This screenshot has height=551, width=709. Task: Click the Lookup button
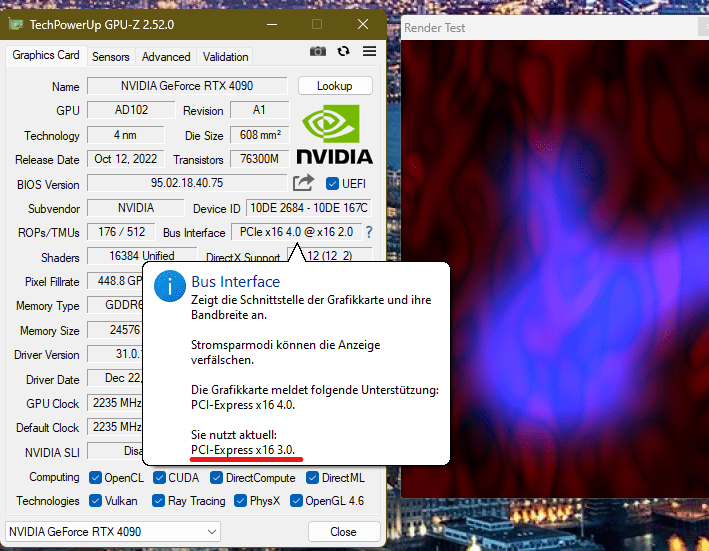[335, 86]
